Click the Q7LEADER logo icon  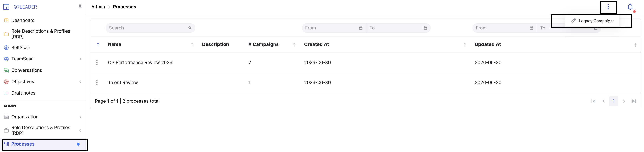[6, 7]
